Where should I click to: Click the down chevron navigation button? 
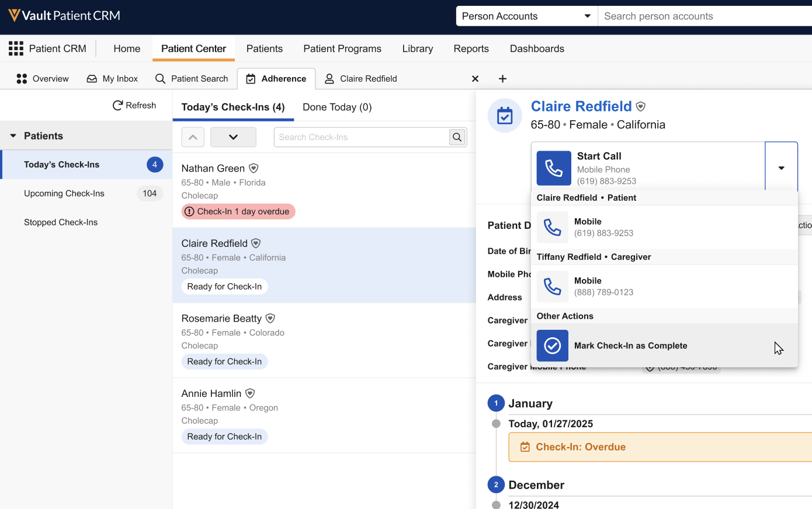[233, 137]
